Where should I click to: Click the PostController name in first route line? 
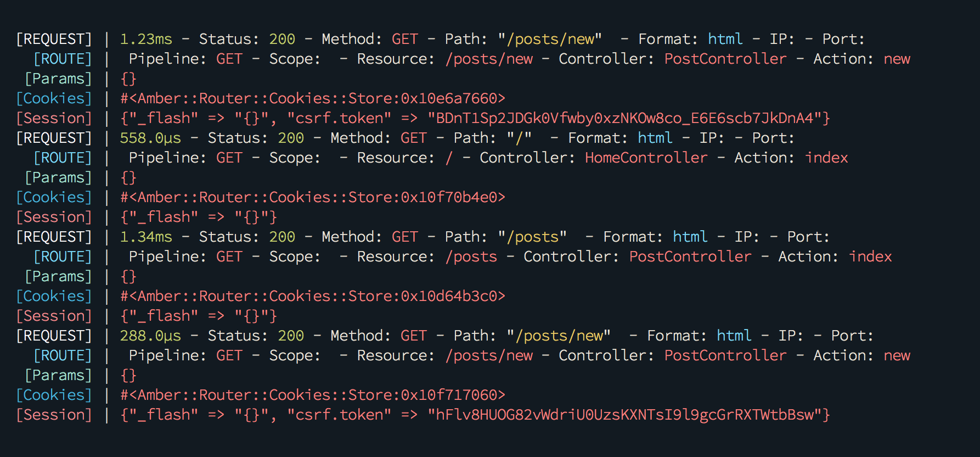pos(725,59)
